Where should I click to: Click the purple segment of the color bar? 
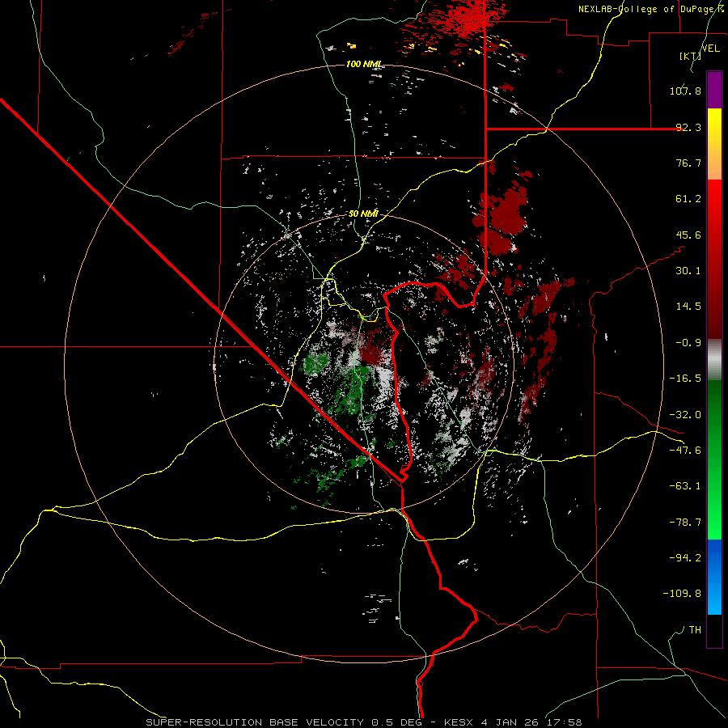click(x=714, y=90)
